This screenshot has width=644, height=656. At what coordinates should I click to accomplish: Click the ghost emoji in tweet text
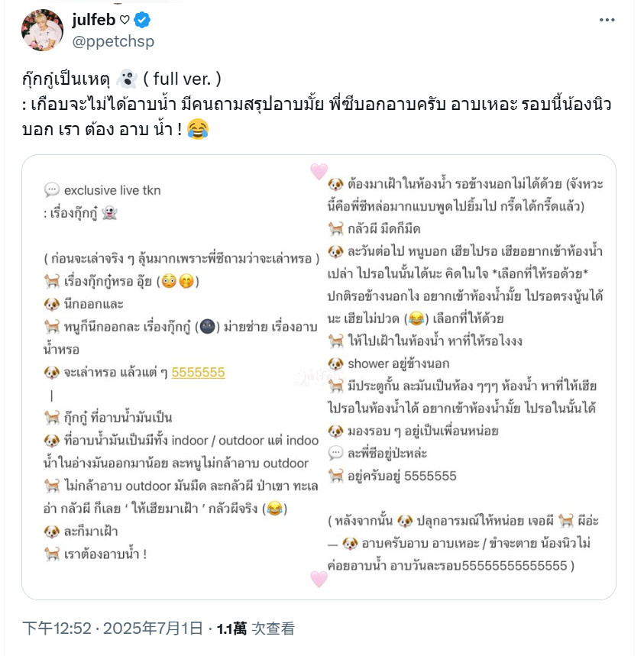tap(126, 79)
